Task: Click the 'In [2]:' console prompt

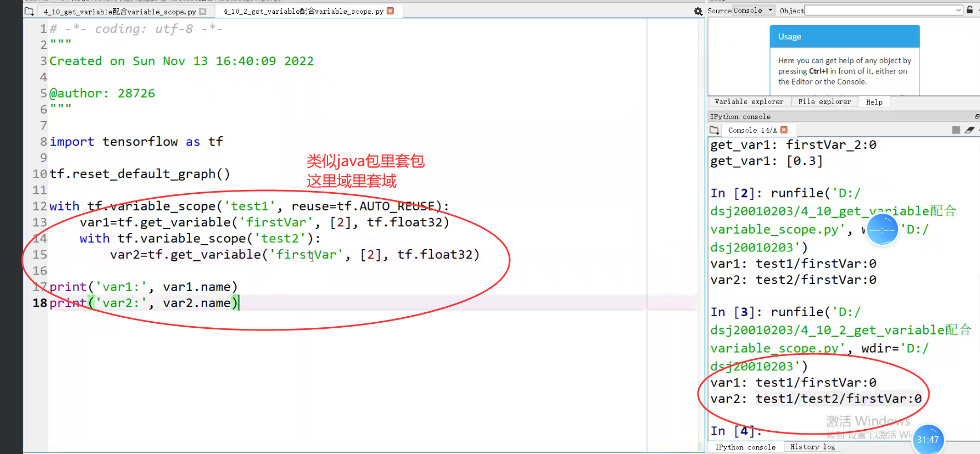Action: point(736,193)
